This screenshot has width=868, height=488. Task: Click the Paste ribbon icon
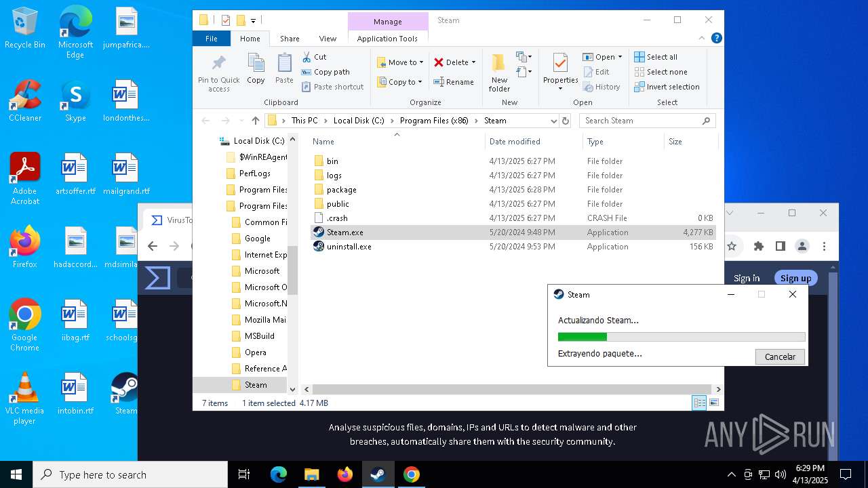[x=284, y=69]
